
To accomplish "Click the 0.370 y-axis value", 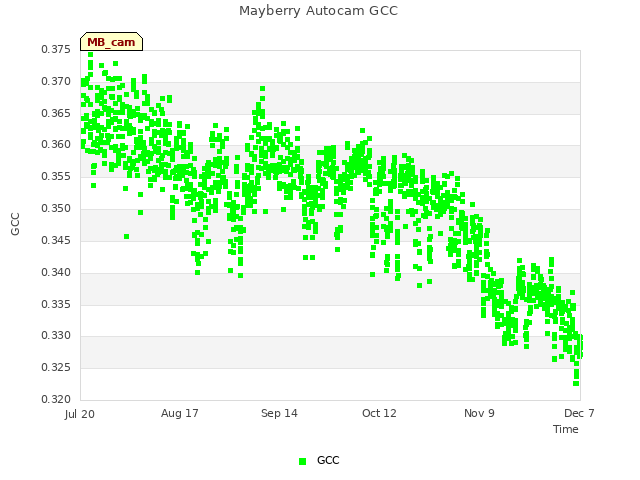I will (56, 82).
